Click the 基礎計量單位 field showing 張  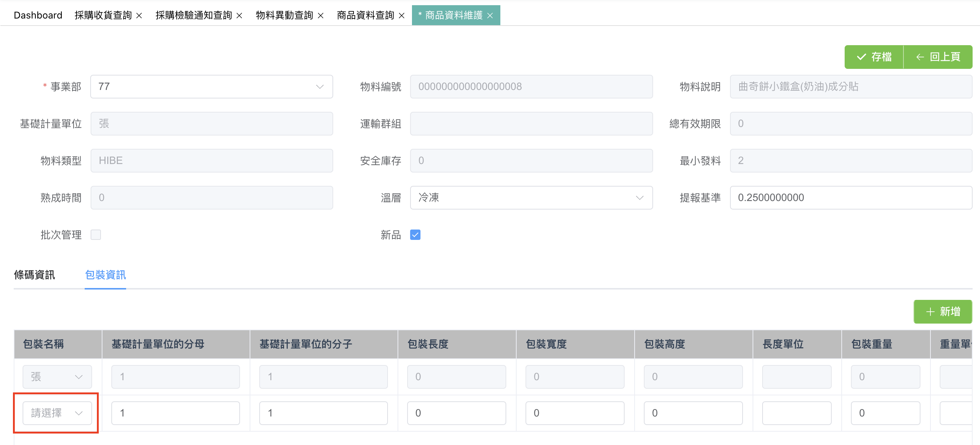pyautogui.click(x=212, y=123)
